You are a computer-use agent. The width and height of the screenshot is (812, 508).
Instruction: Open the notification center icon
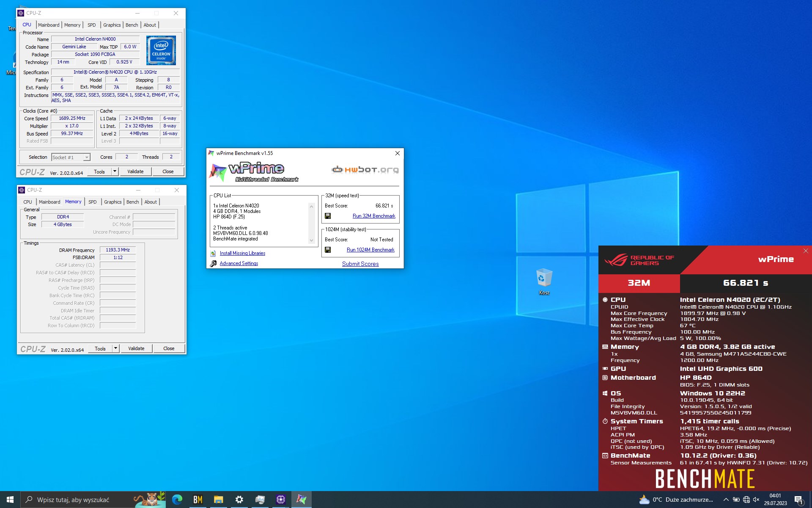click(x=798, y=500)
